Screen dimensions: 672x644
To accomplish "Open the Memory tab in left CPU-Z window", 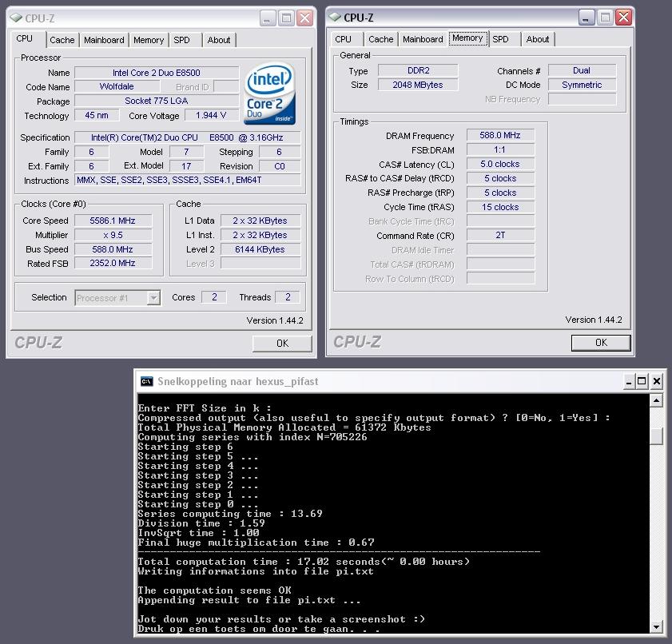I will coord(149,40).
